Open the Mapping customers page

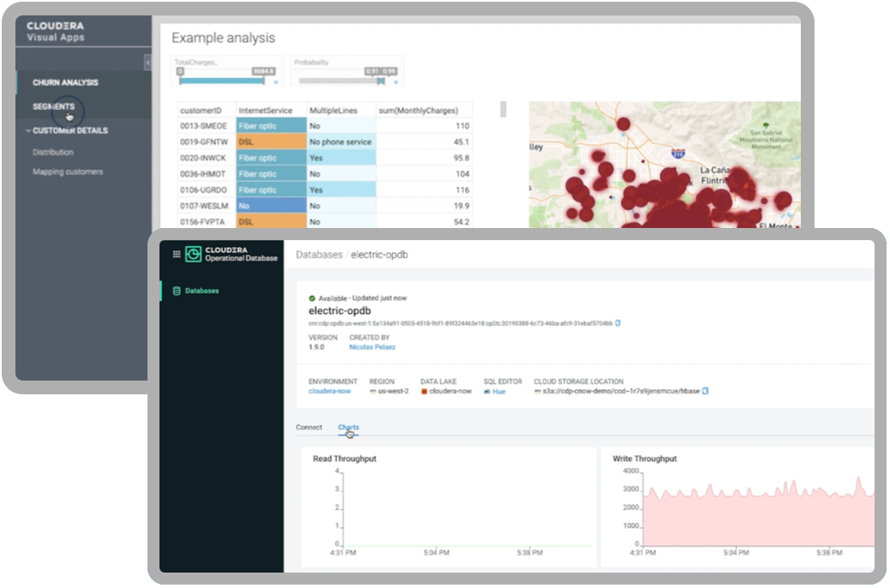(68, 172)
